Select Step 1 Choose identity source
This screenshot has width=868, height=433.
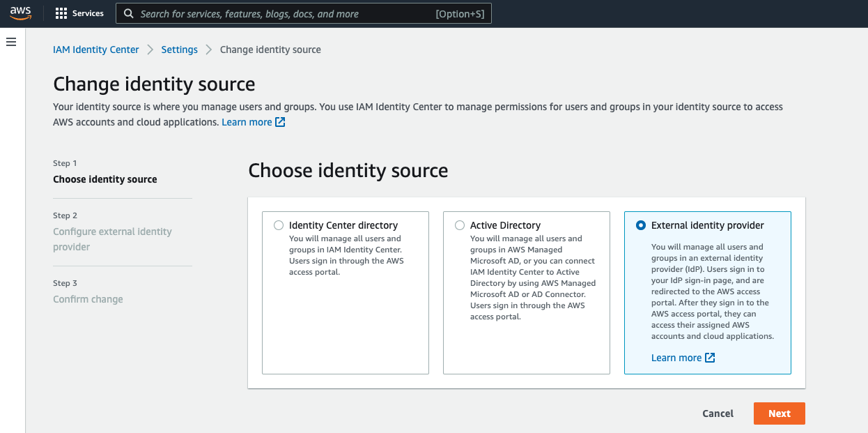click(x=105, y=179)
